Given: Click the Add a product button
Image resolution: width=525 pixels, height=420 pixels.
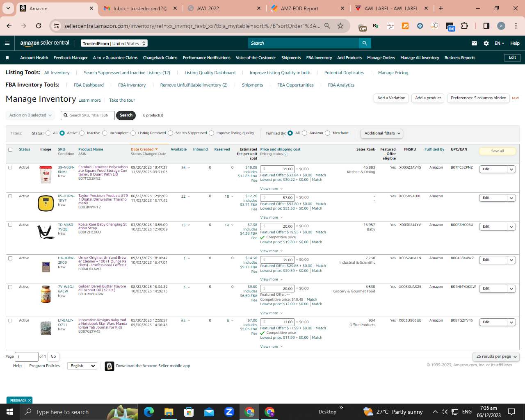Looking at the screenshot, I should click(x=428, y=98).
